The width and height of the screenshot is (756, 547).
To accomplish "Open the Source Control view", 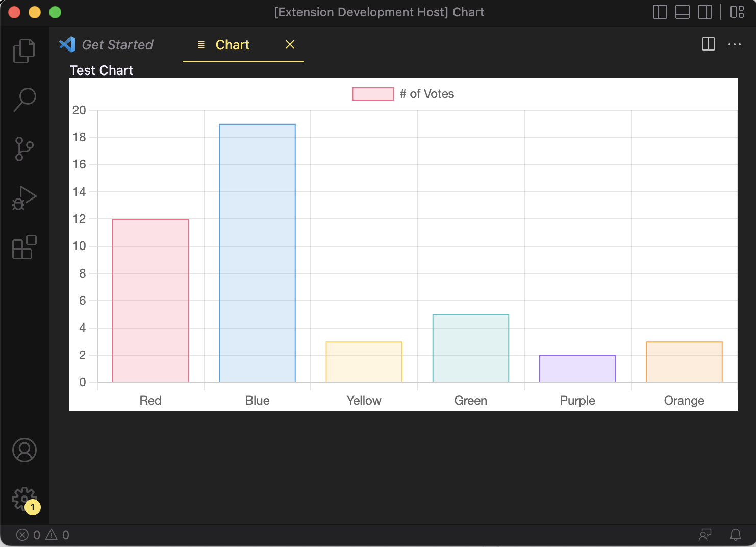I will [x=24, y=148].
